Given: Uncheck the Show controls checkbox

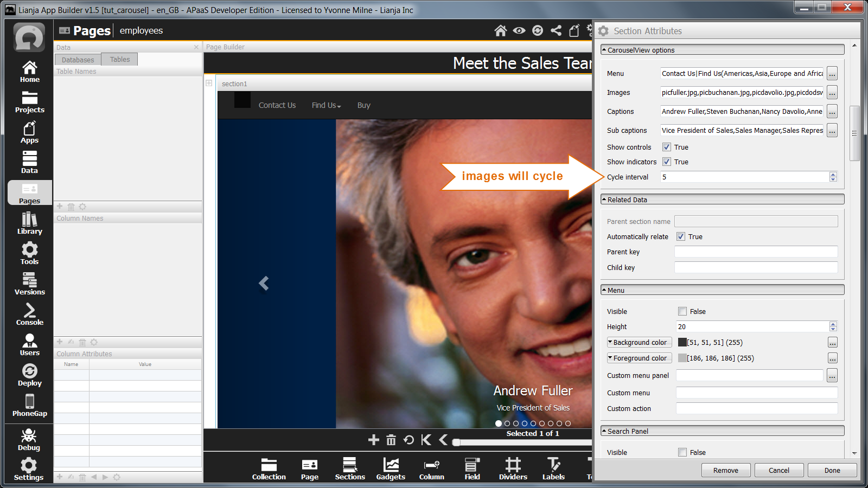Looking at the screenshot, I should tap(667, 147).
